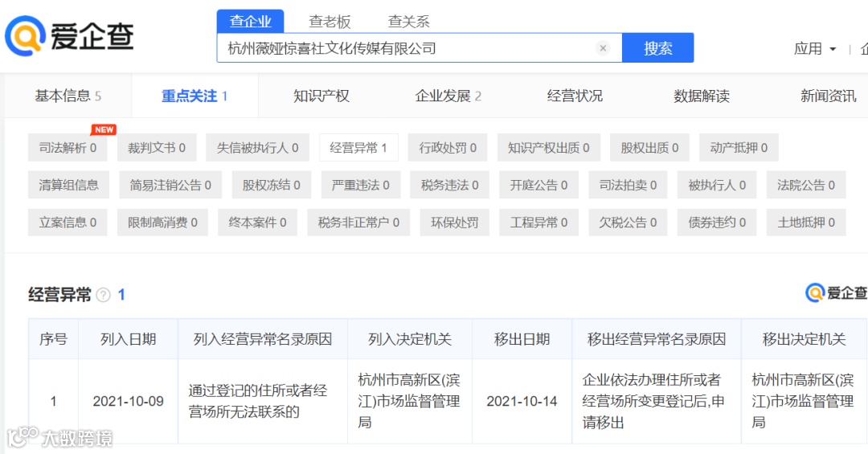Click the 2021-10-09 date cell
The image size is (868, 454).
128,402
